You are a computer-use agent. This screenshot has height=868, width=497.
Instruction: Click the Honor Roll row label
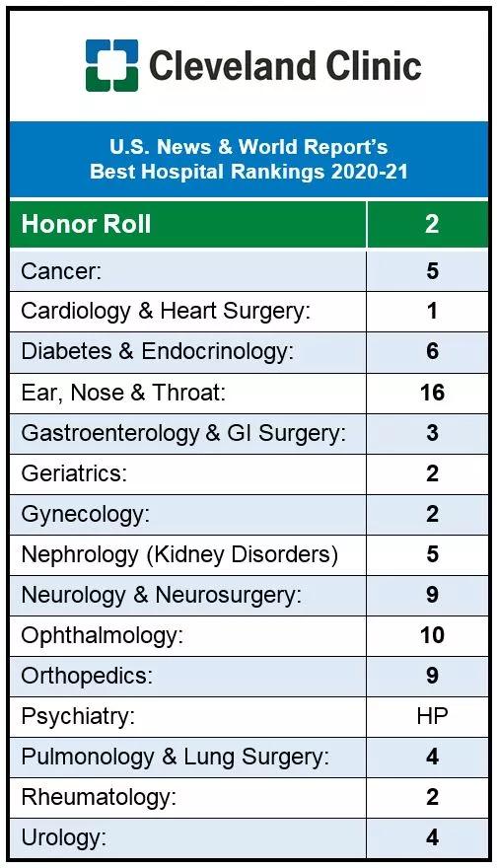click(86, 224)
